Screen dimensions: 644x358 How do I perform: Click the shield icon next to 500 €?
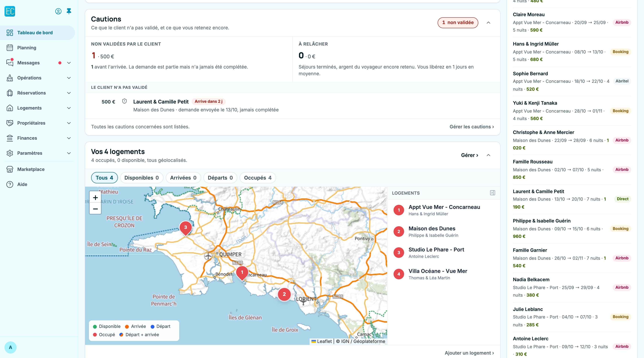click(x=124, y=101)
